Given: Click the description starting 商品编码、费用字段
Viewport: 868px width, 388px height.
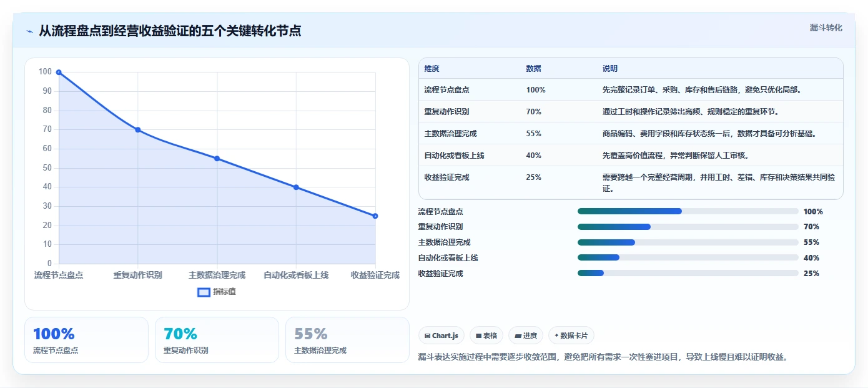Looking at the screenshot, I should coord(709,134).
